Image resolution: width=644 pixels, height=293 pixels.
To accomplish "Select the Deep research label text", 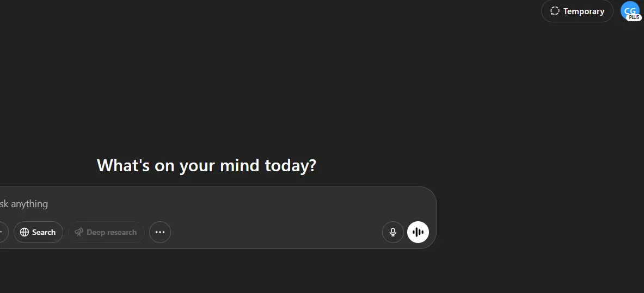I will [112, 232].
